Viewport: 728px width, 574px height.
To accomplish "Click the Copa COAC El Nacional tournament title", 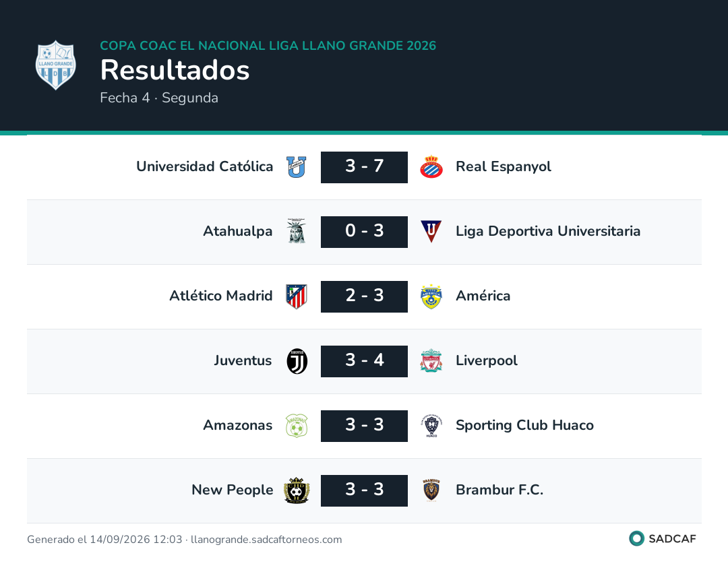I will coord(268,45).
